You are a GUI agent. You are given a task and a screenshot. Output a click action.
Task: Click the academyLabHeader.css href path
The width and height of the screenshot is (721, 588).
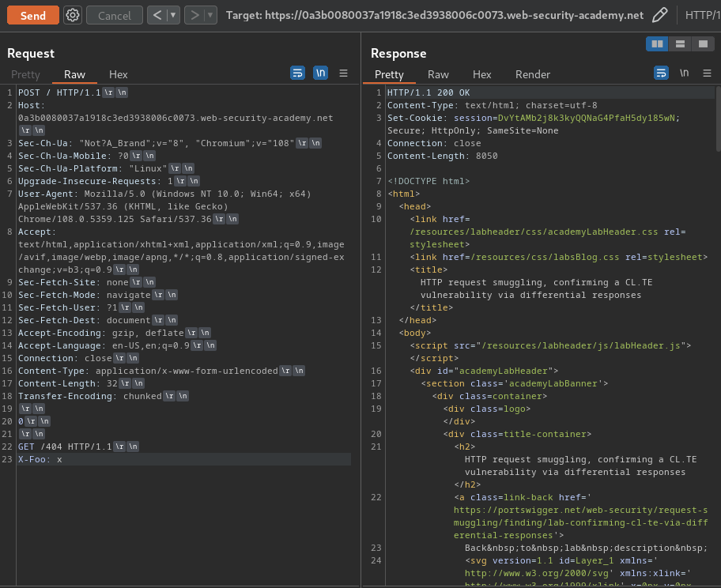click(x=534, y=232)
